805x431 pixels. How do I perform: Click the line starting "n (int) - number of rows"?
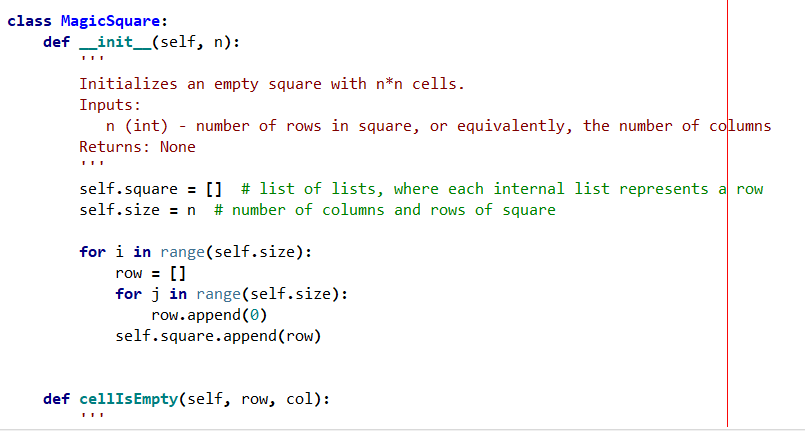438,126
